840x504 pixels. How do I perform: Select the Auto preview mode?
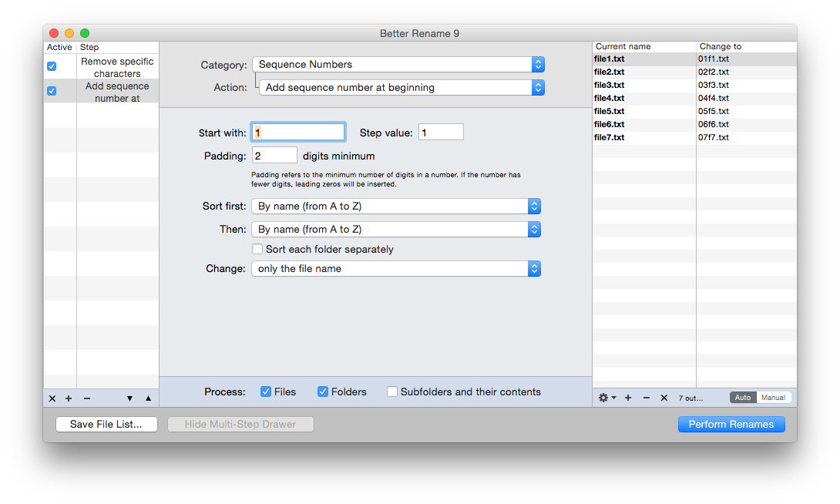pyautogui.click(x=743, y=398)
